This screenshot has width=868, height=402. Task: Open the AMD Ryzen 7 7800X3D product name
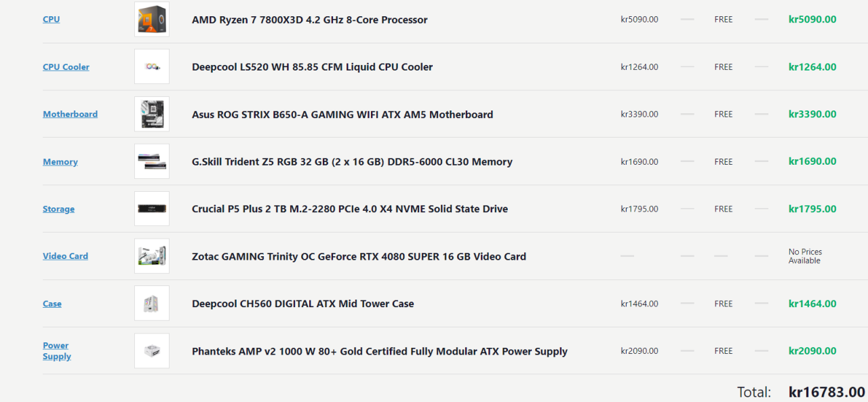(309, 20)
